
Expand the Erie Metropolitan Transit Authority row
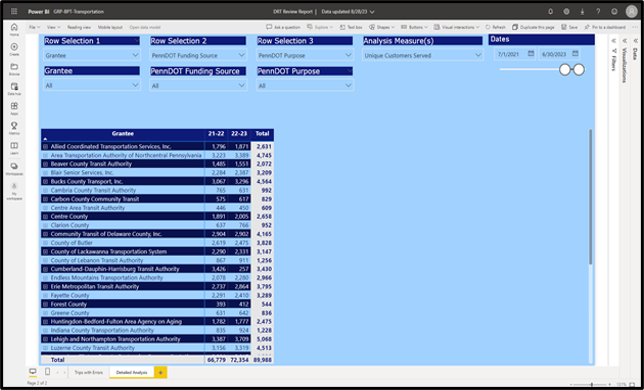click(x=46, y=287)
